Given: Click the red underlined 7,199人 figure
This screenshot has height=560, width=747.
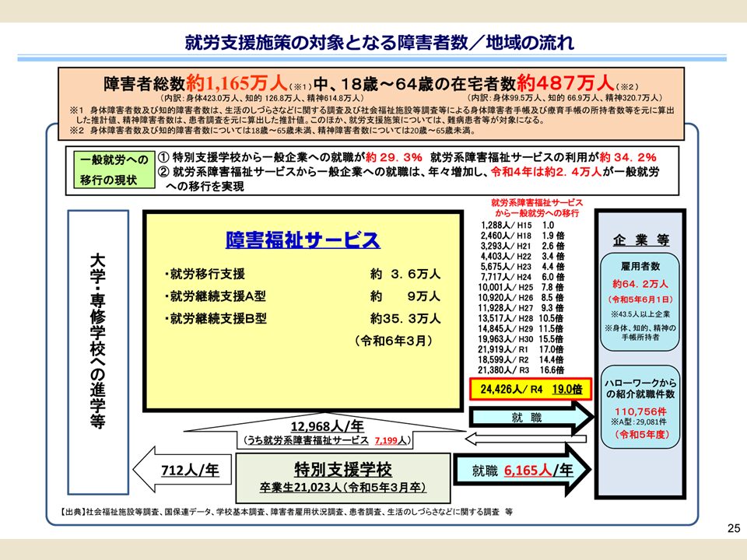Looking at the screenshot, I should (386, 441).
